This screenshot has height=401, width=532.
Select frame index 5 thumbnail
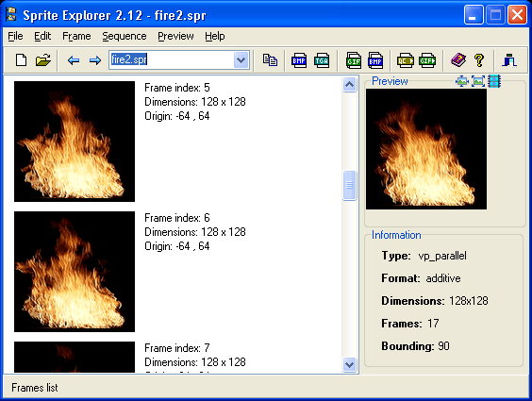[75, 142]
